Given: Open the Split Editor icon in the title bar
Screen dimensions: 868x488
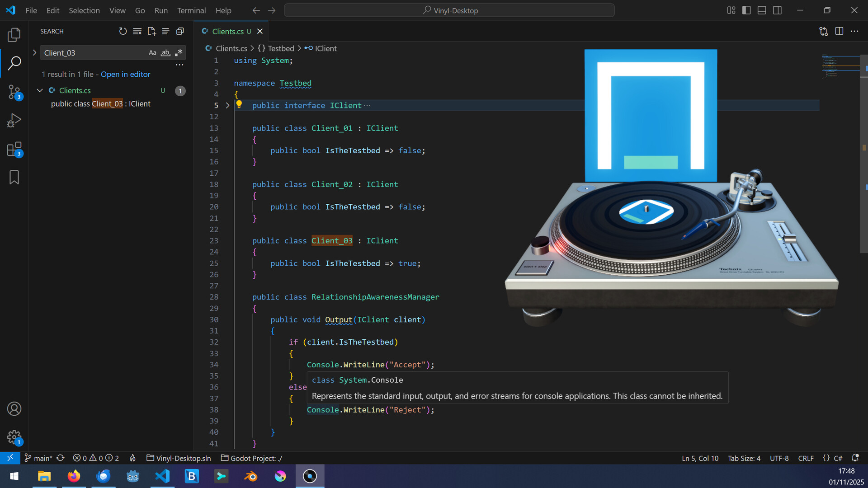Looking at the screenshot, I should coord(840,31).
